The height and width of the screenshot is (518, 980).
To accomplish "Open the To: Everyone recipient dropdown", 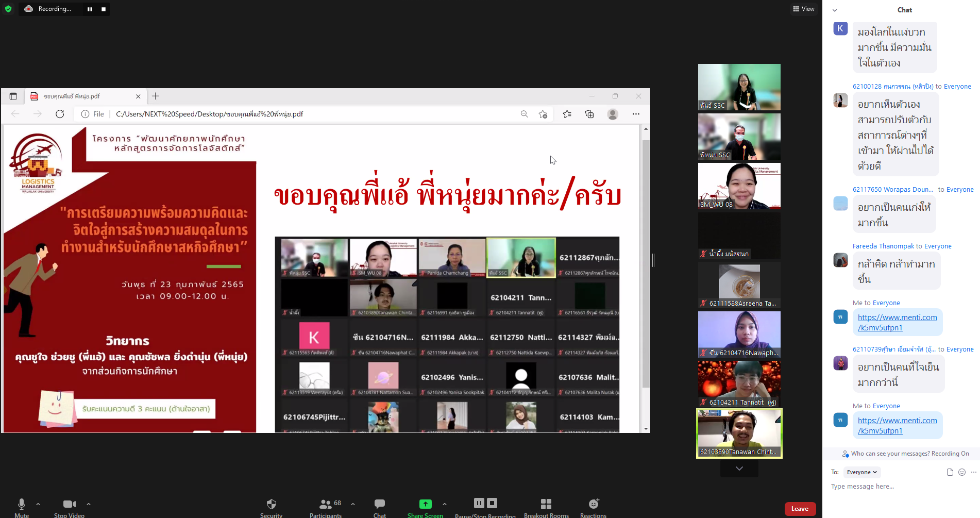I will pyautogui.click(x=861, y=472).
